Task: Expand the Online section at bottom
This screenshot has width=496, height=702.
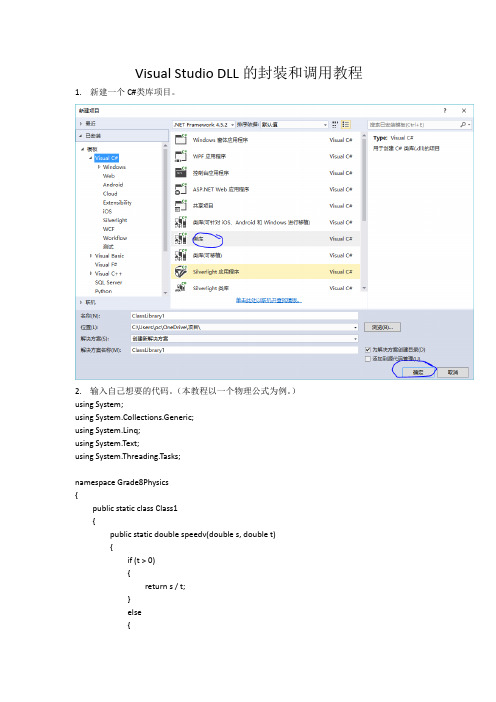Action: [81, 302]
